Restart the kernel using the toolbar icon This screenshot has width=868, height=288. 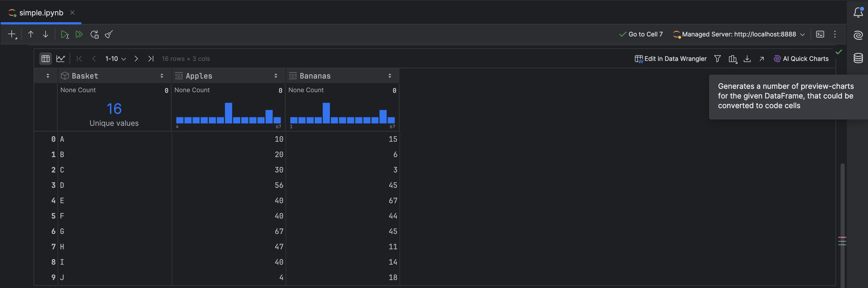94,34
